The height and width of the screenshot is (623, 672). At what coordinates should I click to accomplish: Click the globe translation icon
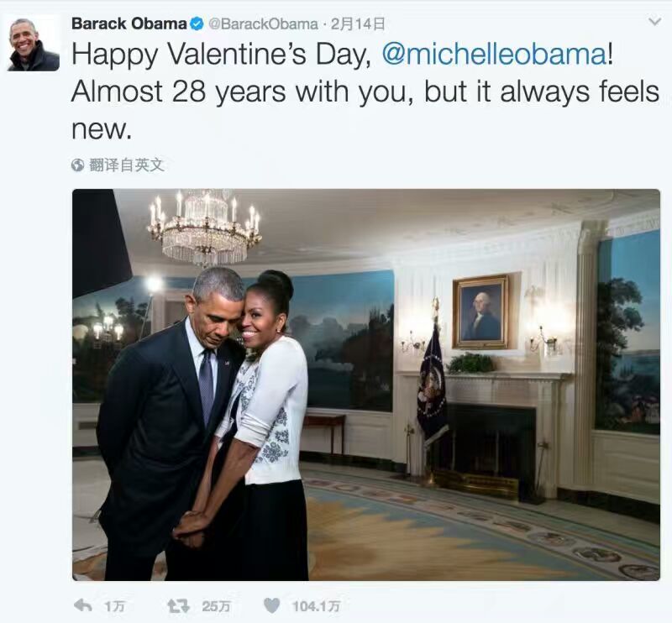[x=78, y=165]
